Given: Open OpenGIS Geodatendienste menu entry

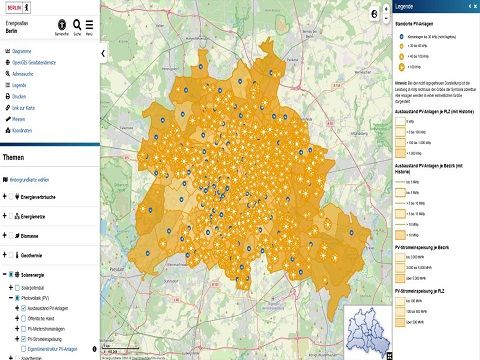Looking at the screenshot, I should tap(34, 63).
